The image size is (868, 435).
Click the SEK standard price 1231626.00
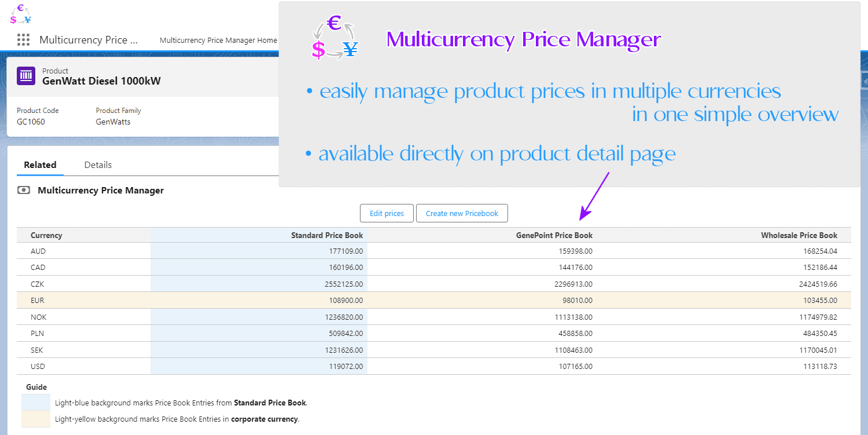click(x=343, y=350)
